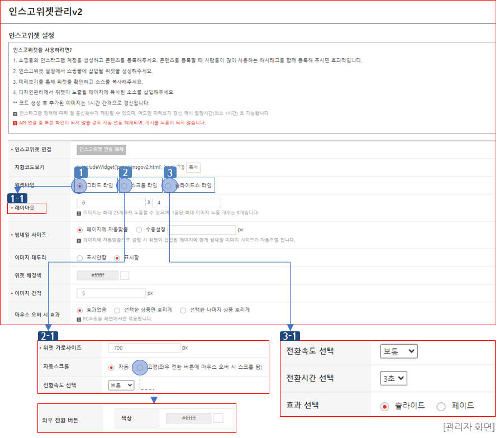This screenshot has width=504, height=438.
Task: Select the 스크롤 타입 widget option
Action: (x=125, y=185)
